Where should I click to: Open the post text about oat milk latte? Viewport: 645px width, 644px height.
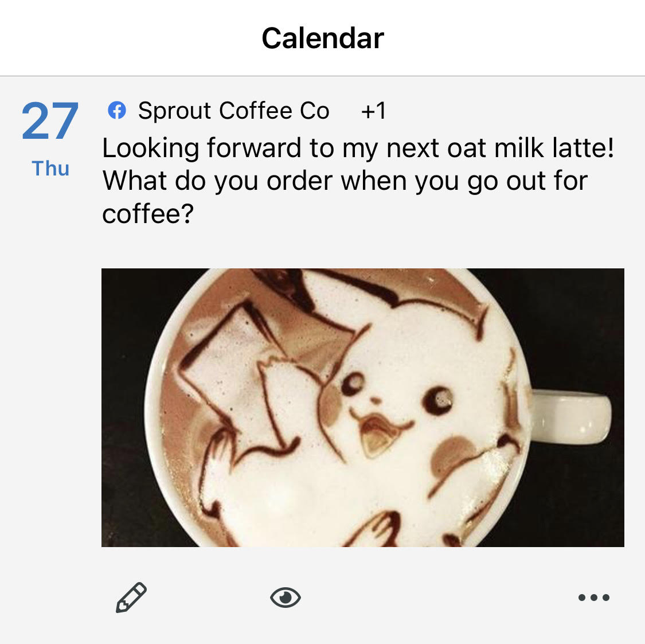coord(358,181)
